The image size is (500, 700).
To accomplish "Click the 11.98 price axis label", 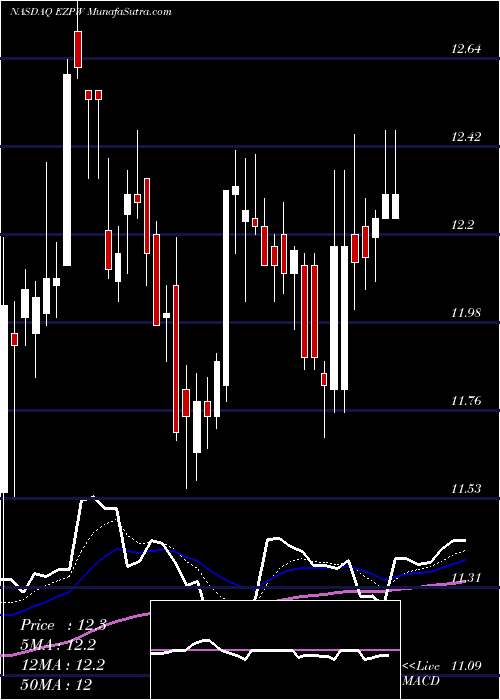I will (x=466, y=312).
